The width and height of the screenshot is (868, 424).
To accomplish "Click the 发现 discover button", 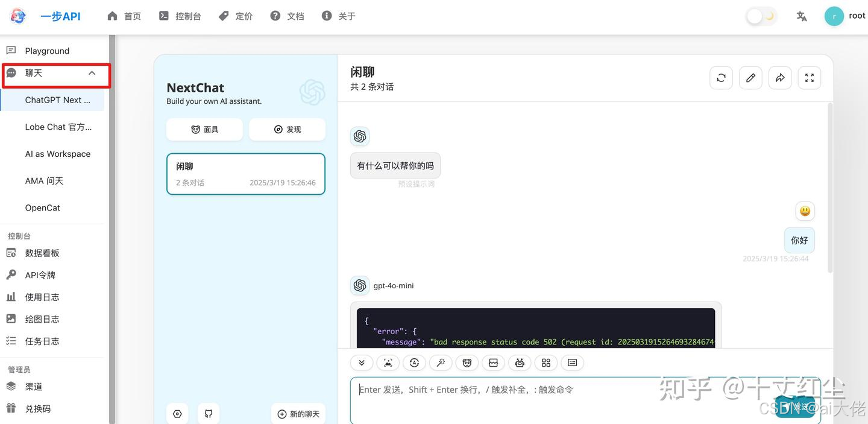I will [287, 129].
